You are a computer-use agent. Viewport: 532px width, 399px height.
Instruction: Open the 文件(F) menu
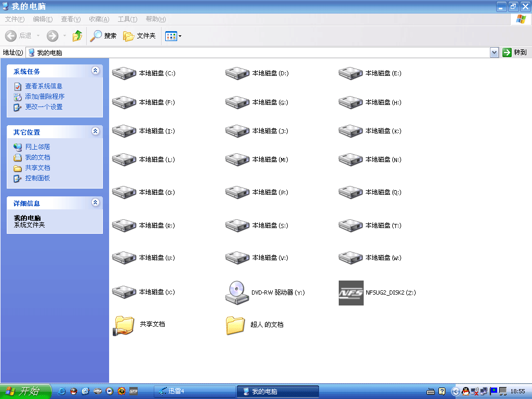[x=15, y=19]
